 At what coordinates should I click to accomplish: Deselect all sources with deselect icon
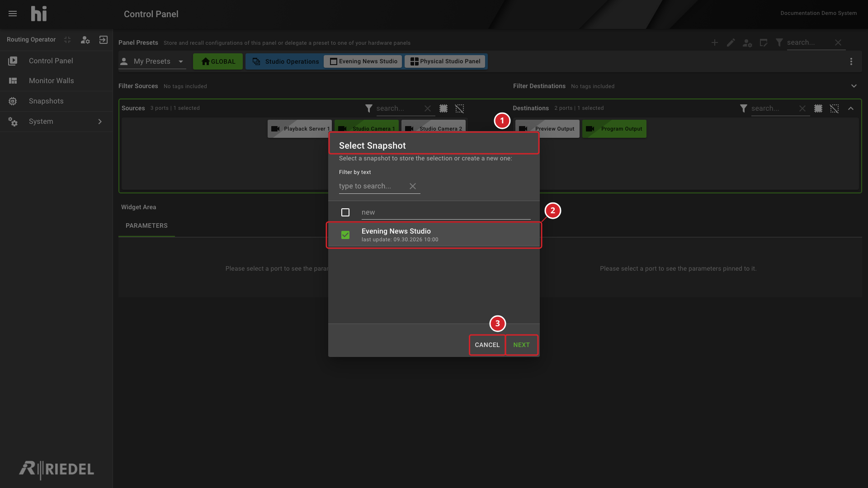460,108
